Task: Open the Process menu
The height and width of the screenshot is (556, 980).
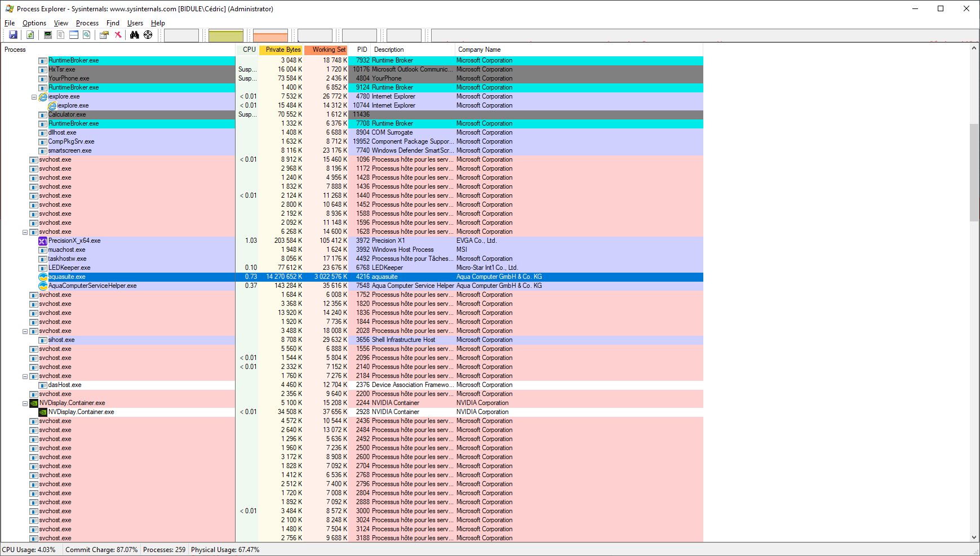Action: coord(87,23)
